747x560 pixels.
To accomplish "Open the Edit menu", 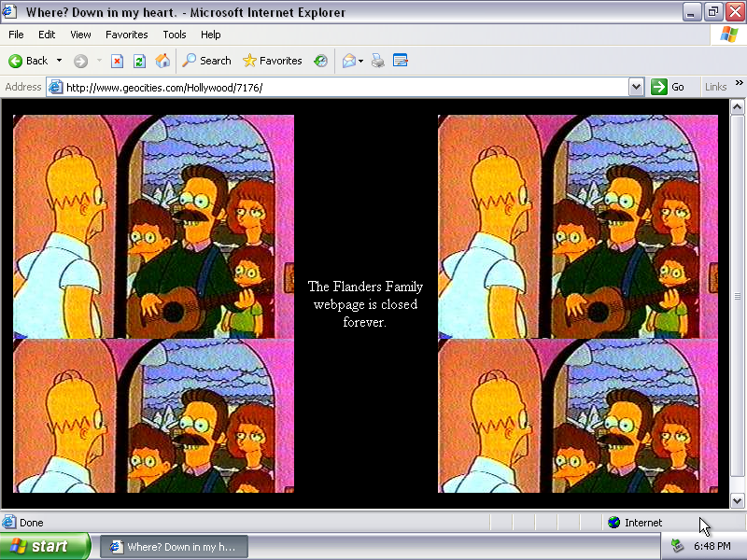I will click(x=47, y=35).
